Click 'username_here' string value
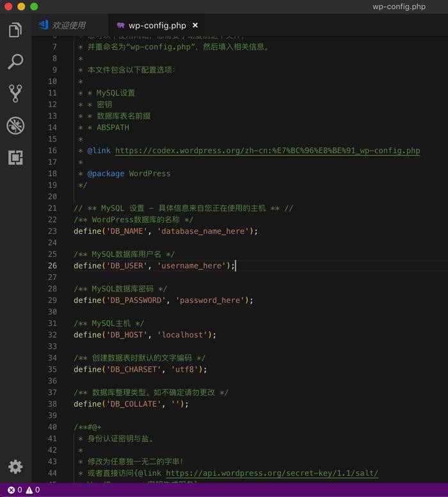The image size is (448, 497). point(191,266)
